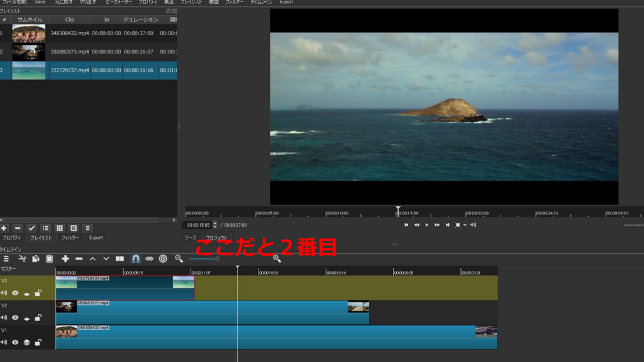Add clip to playlist with plus button

pos(4,228)
